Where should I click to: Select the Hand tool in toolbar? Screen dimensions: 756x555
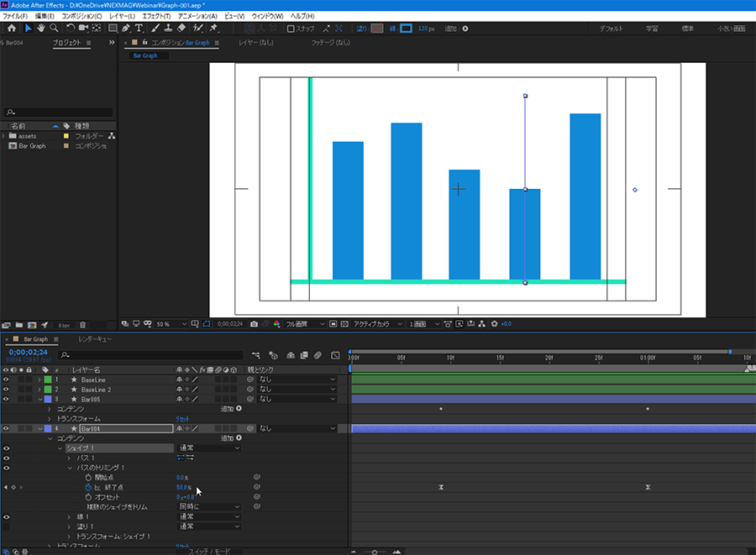(41, 28)
